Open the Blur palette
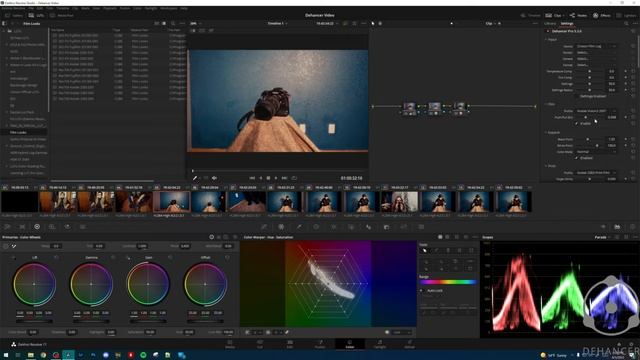 [369, 227]
